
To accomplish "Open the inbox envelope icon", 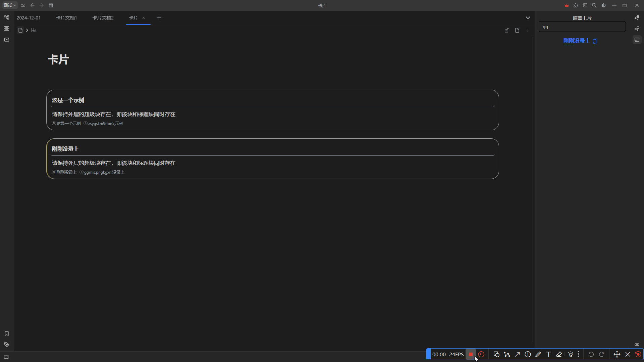I will 7,40.
